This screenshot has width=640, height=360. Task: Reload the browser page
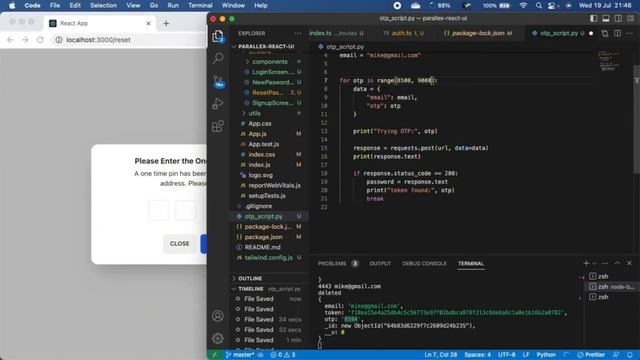[40, 40]
